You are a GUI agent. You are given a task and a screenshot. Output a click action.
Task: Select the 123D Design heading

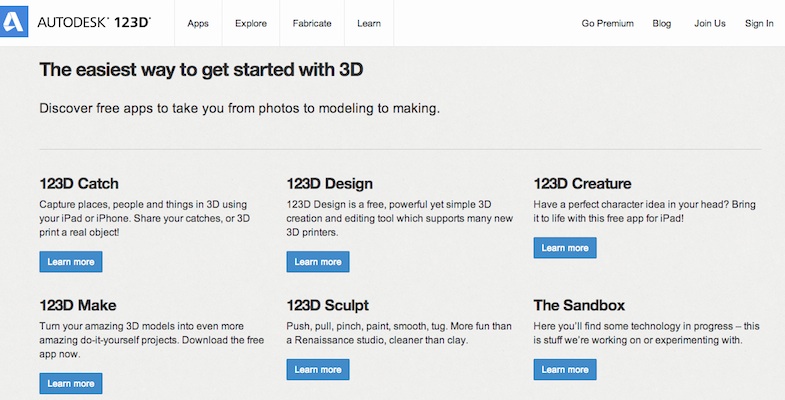329,183
